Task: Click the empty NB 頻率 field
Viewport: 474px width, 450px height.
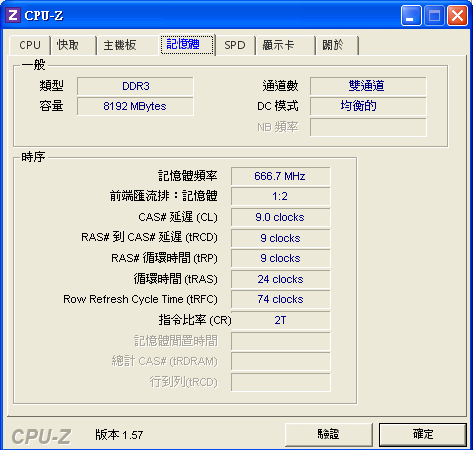Action: point(368,127)
